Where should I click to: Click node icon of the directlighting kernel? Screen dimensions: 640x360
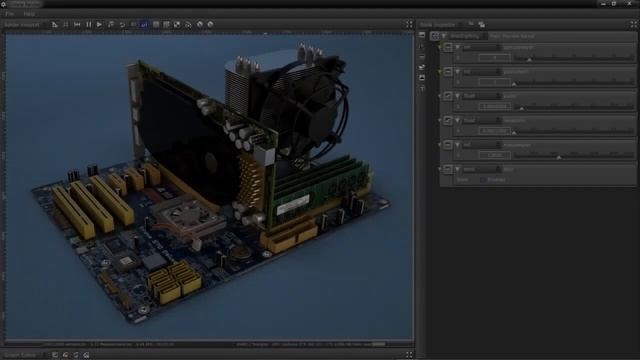pos(435,36)
